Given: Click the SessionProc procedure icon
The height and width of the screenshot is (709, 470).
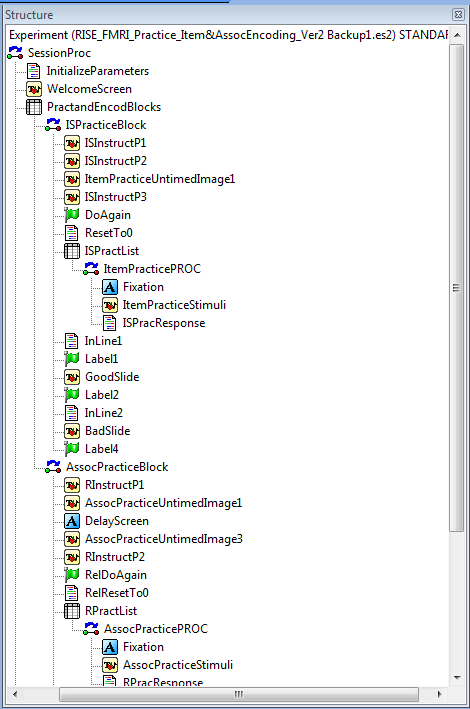Looking at the screenshot, I should (15, 53).
